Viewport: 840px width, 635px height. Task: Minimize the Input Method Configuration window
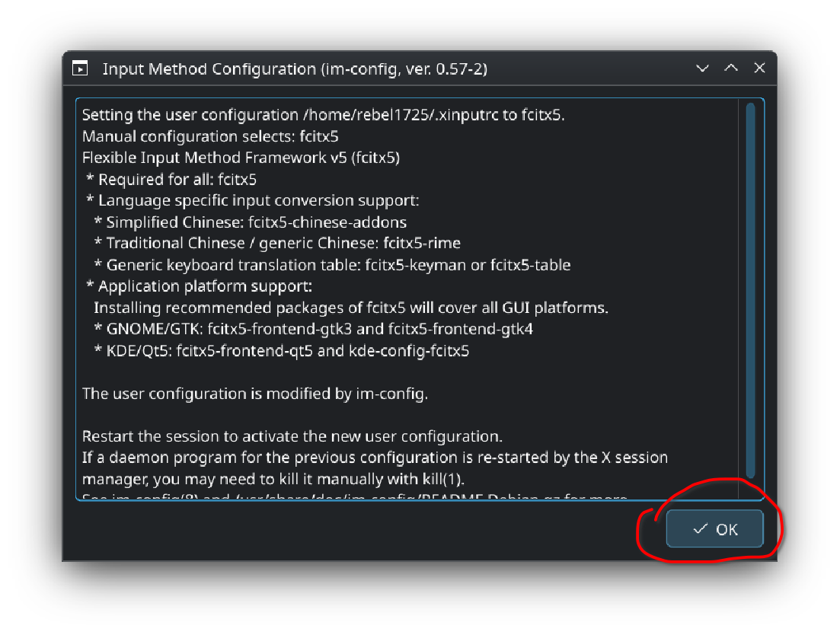click(703, 69)
